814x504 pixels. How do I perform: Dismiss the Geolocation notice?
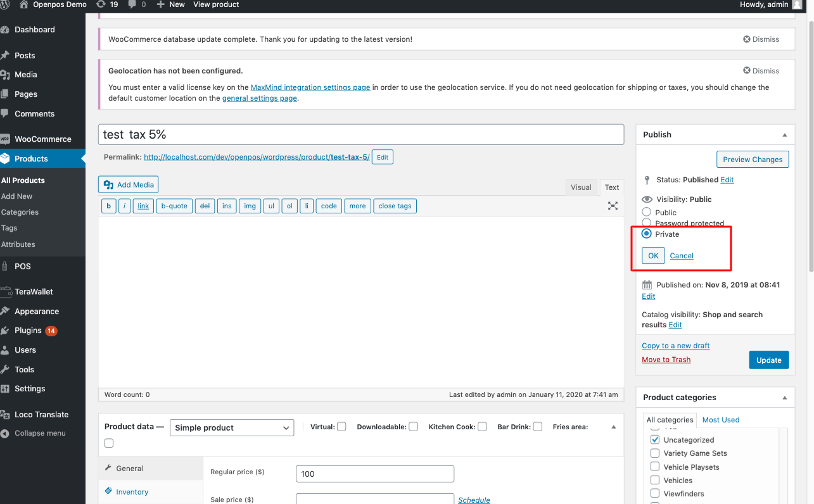click(x=761, y=71)
